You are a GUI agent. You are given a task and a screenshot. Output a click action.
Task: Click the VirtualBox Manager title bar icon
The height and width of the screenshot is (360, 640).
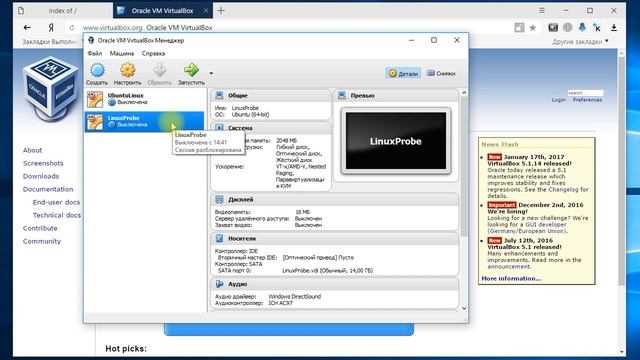tap(91, 40)
